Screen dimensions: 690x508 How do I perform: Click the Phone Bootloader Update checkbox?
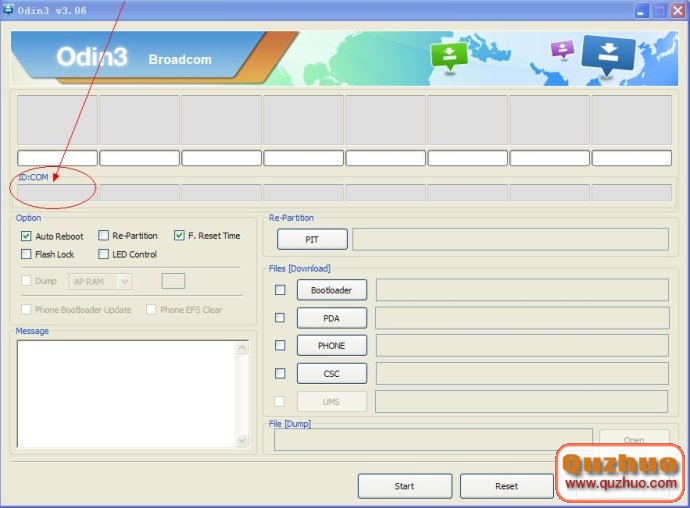[x=26, y=309]
